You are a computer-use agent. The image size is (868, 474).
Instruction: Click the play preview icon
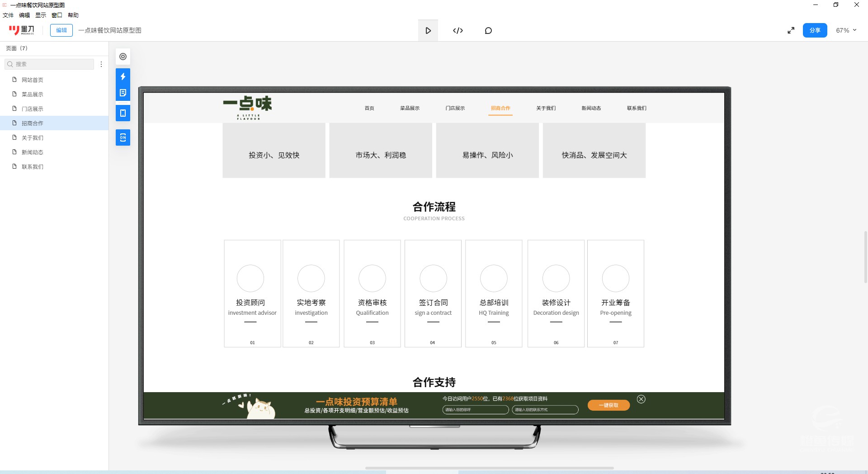(x=428, y=30)
